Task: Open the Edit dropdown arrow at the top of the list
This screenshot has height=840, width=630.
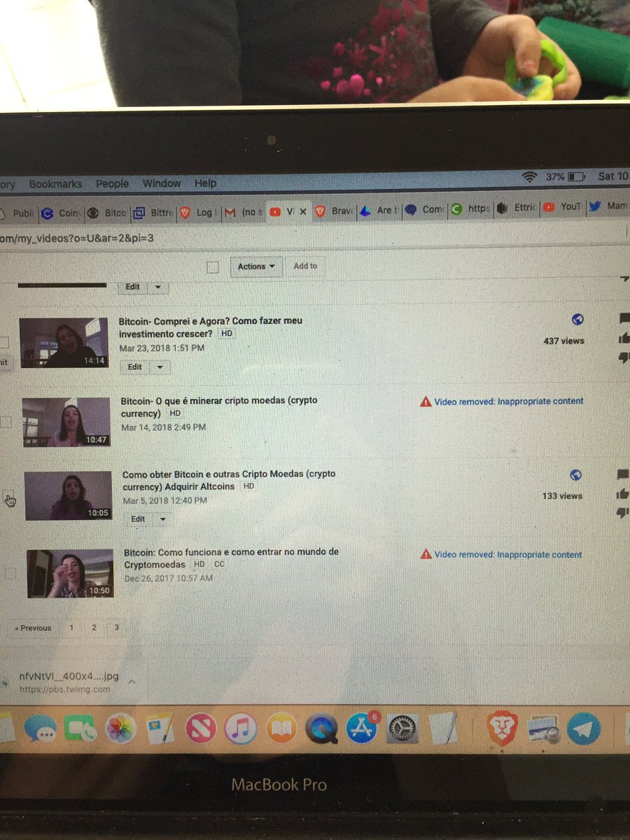Action: pyautogui.click(x=157, y=287)
